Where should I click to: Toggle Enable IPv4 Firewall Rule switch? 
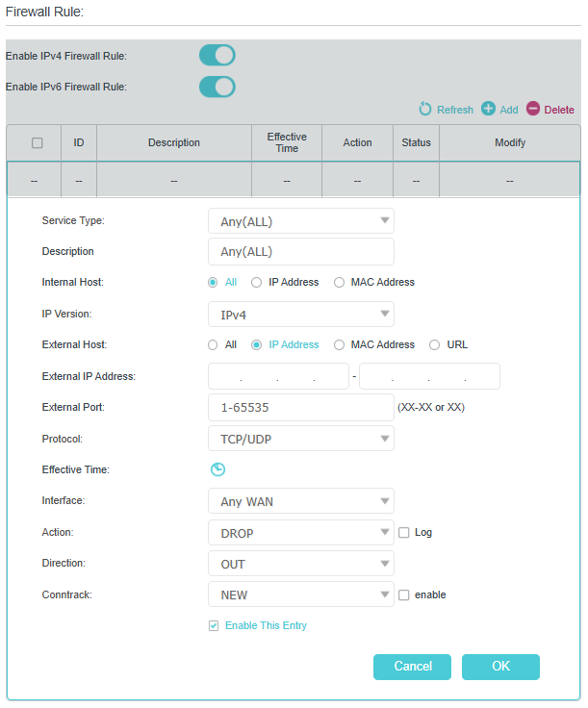[x=217, y=56]
